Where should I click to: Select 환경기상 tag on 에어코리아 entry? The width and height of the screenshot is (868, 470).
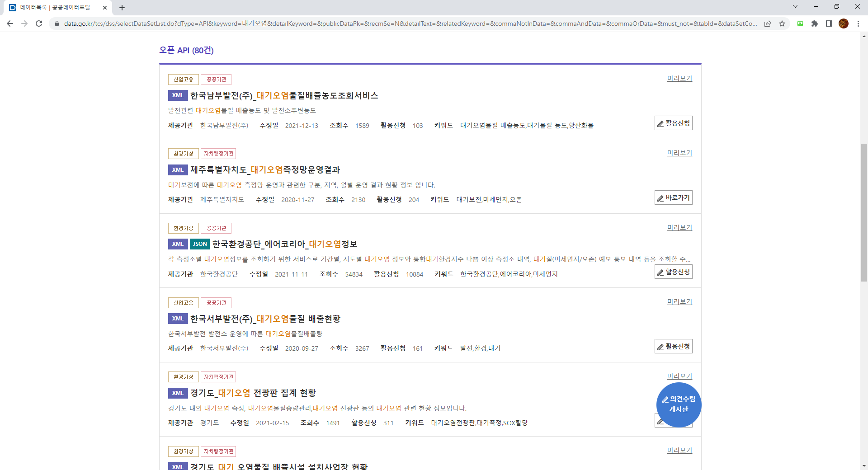pyautogui.click(x=183, y=228)
